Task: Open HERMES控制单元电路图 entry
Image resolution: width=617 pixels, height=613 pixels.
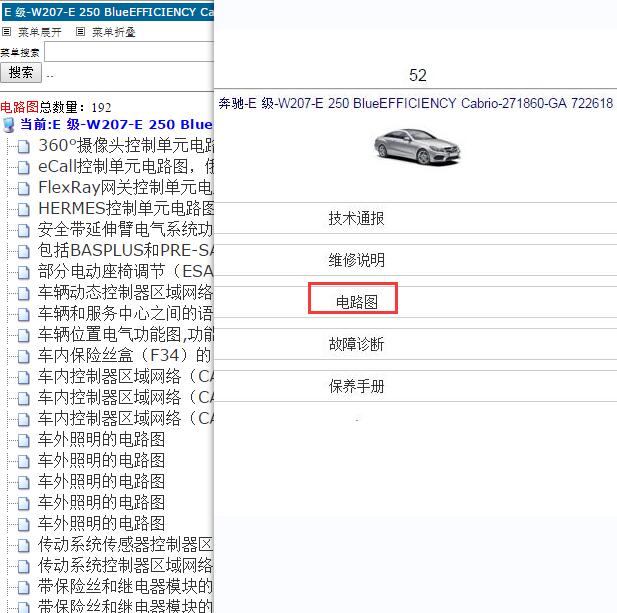Action: point(126,209)
